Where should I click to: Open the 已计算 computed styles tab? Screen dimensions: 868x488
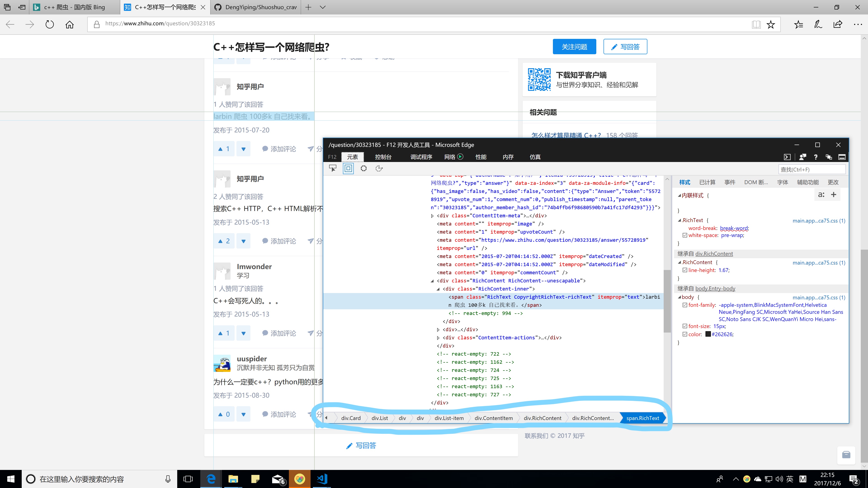click(707, 182)
